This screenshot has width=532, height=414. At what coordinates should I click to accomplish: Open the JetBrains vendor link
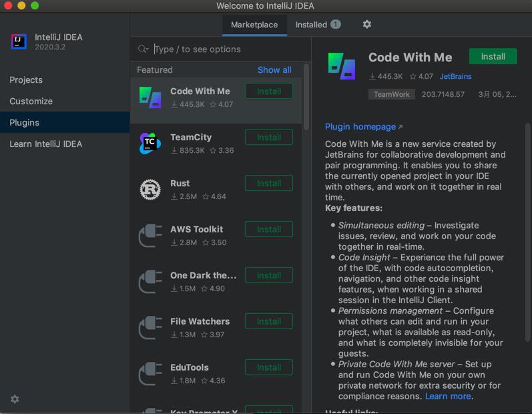click(x=455, y=76)
